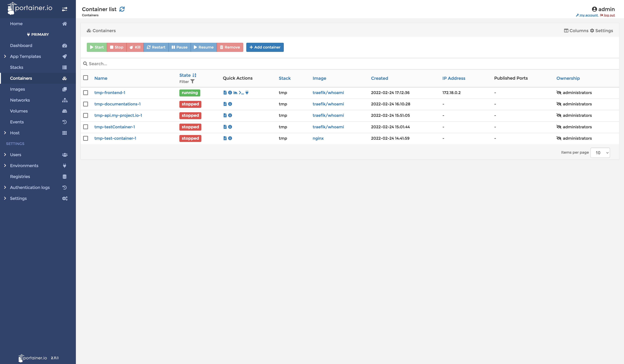
Task: Select checkbox for tmp-documentations-1 container
Action: coord(86,104)
